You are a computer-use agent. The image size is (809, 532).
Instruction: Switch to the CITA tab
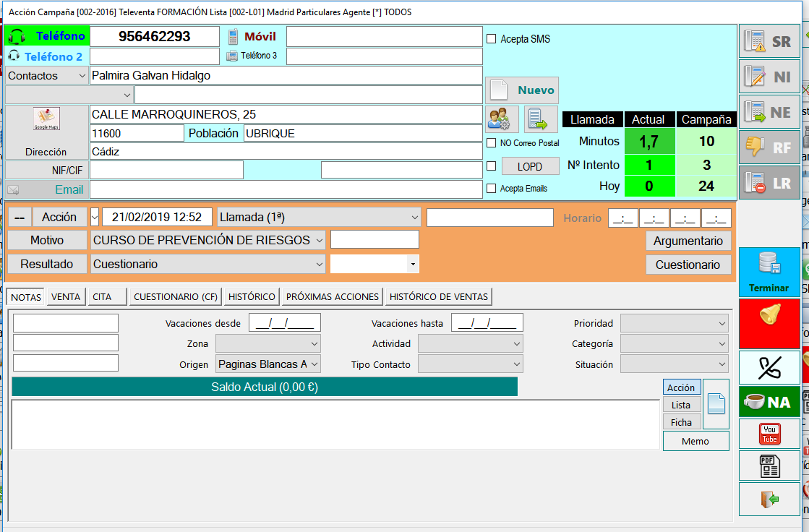point(107,296)
